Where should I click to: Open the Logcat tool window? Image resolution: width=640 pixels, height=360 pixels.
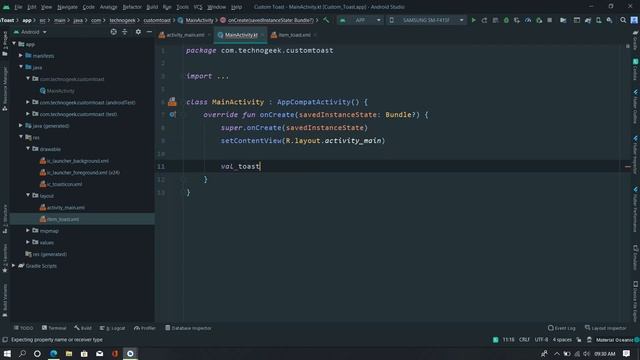pyautogui.click(x=113, y=328)
